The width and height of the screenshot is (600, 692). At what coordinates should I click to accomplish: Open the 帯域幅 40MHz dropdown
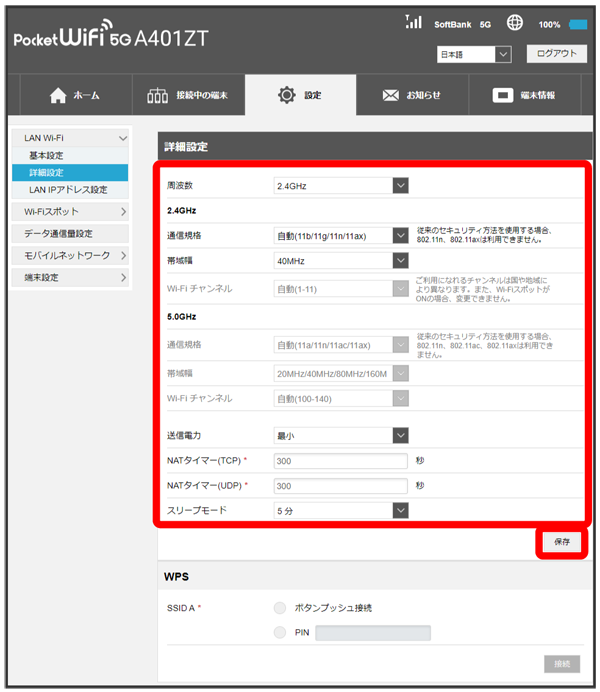342,261
